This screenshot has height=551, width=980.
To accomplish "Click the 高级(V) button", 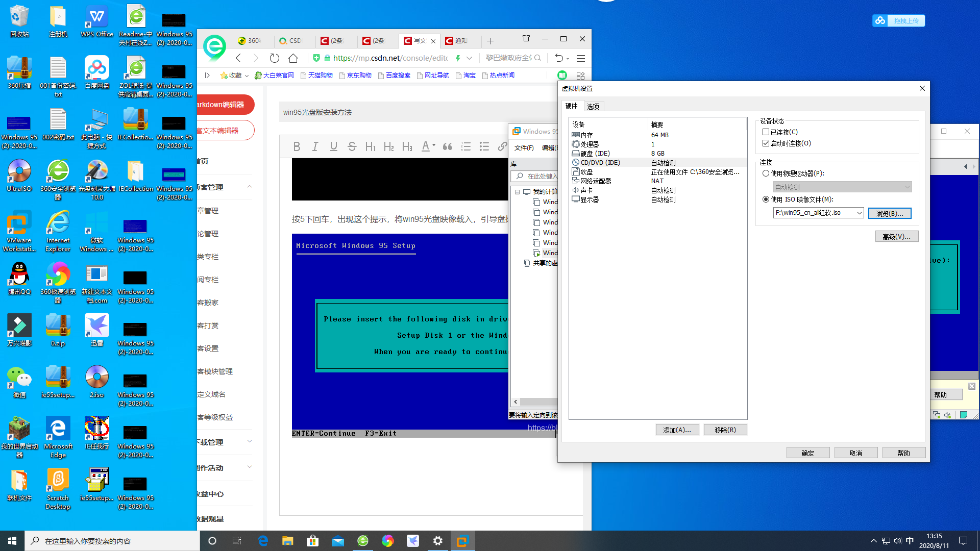I will [896, 236].
